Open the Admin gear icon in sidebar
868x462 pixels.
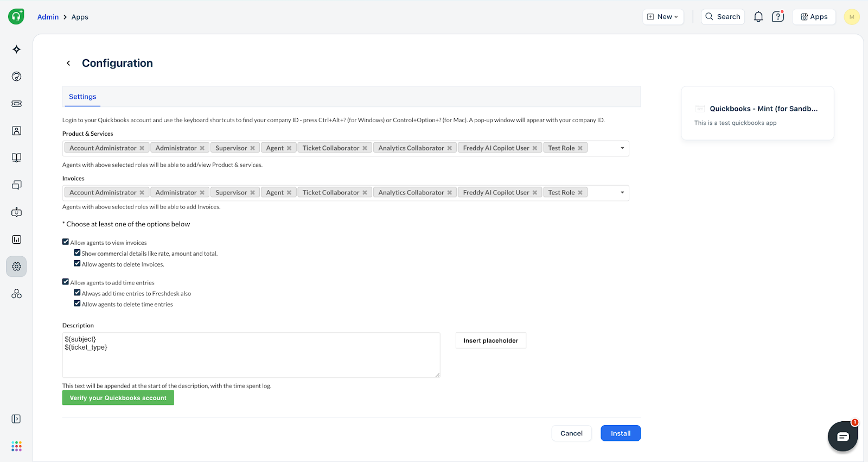click(17, 267)
